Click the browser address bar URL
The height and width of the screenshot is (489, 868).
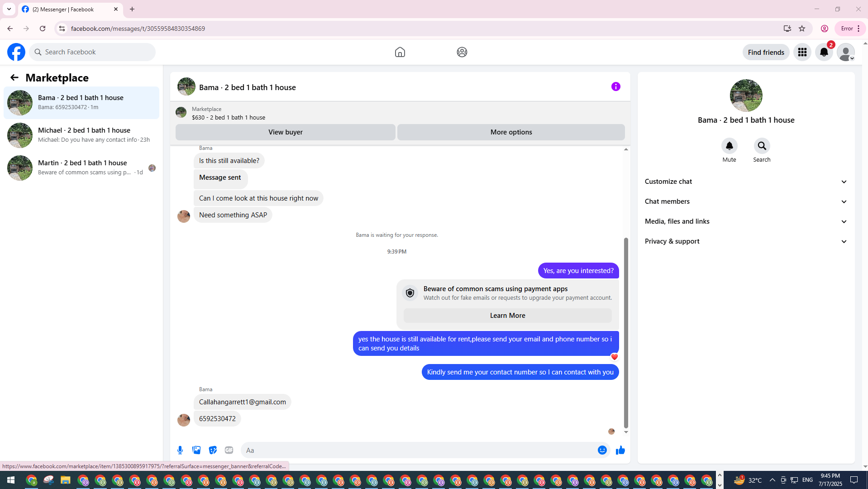[x=138, y=29]
